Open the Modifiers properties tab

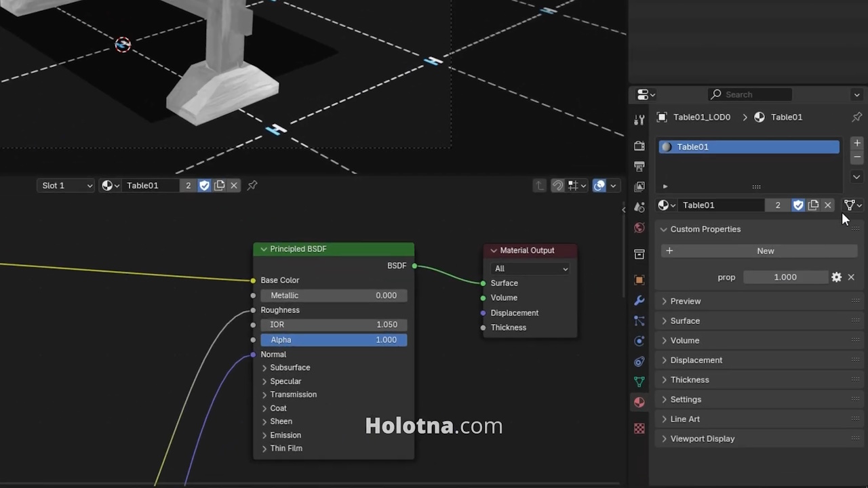(x=639, y=300)
